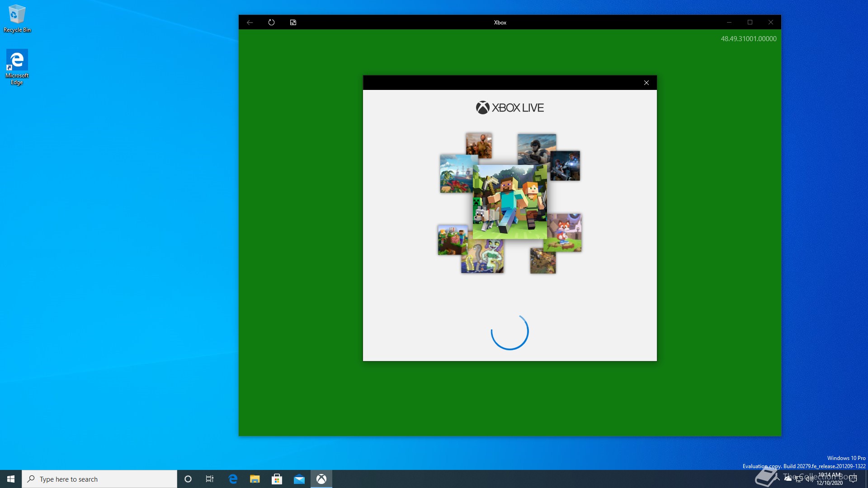Click the back arrow in Xbox title bar
Image resolution: width=868 pixels, height=488 pixels.
250,22
